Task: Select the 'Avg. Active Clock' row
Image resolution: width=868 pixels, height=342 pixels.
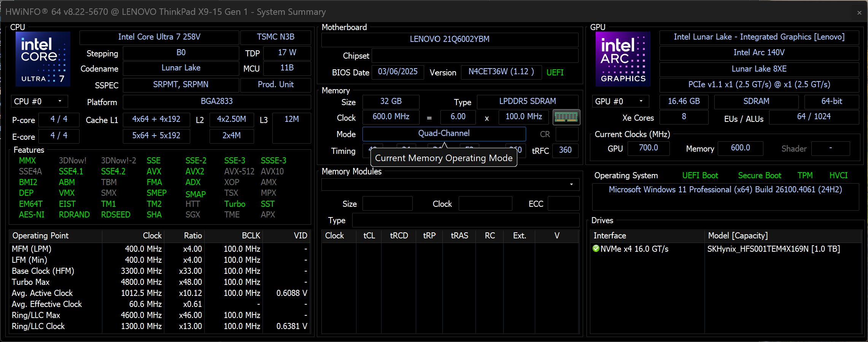Action: (159, 293)
